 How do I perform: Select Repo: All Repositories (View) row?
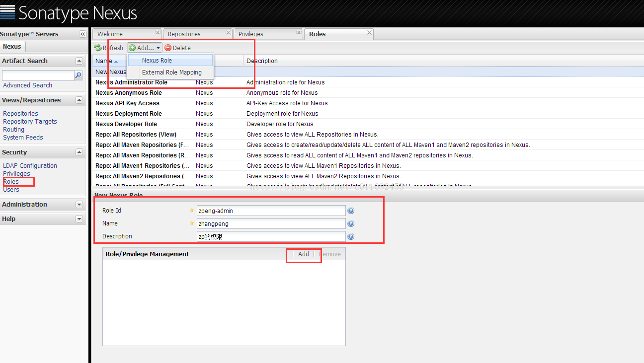(368, 135)
